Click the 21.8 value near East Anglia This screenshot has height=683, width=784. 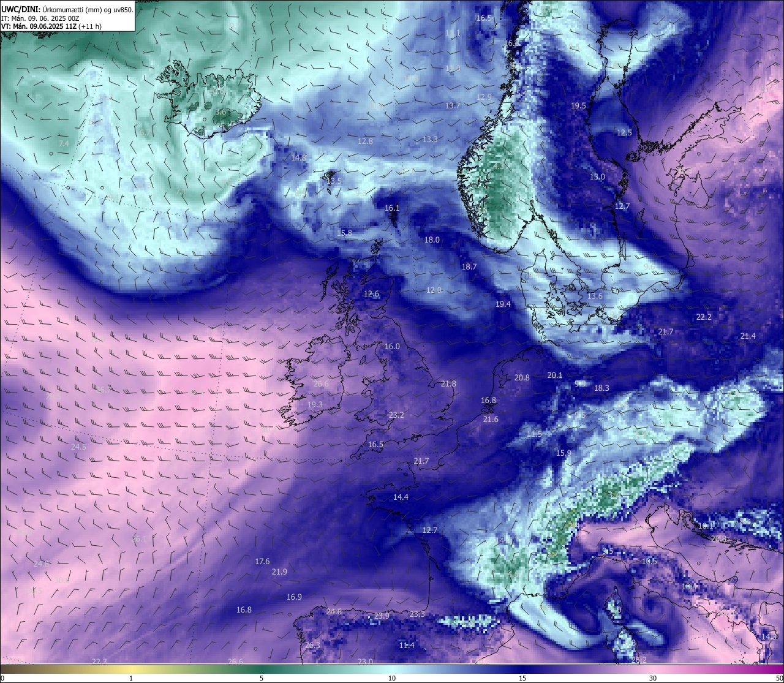[448, 384]
